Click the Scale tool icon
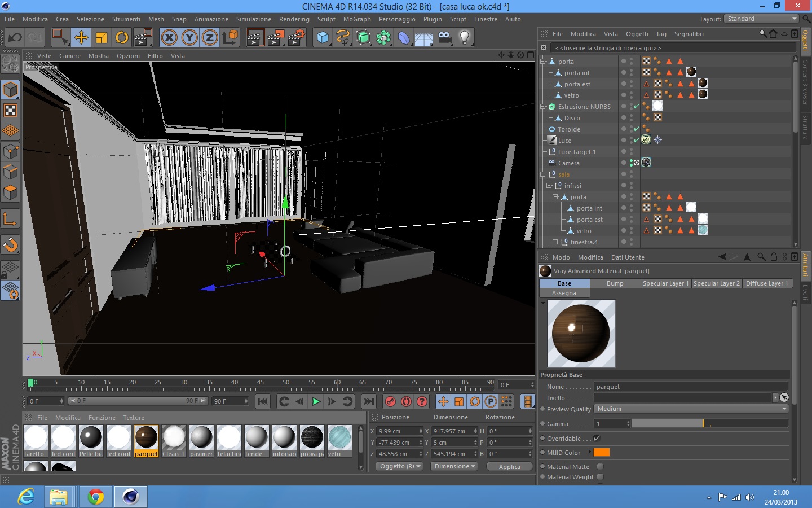Image resolution: width=812 pixels, height=508 pixels. pos(101,38)
